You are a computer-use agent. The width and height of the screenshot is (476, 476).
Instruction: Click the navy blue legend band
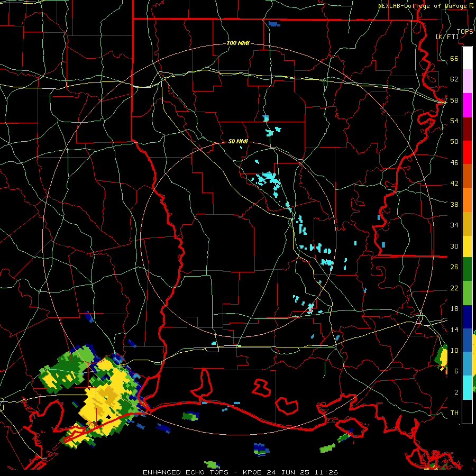(467, 317)
